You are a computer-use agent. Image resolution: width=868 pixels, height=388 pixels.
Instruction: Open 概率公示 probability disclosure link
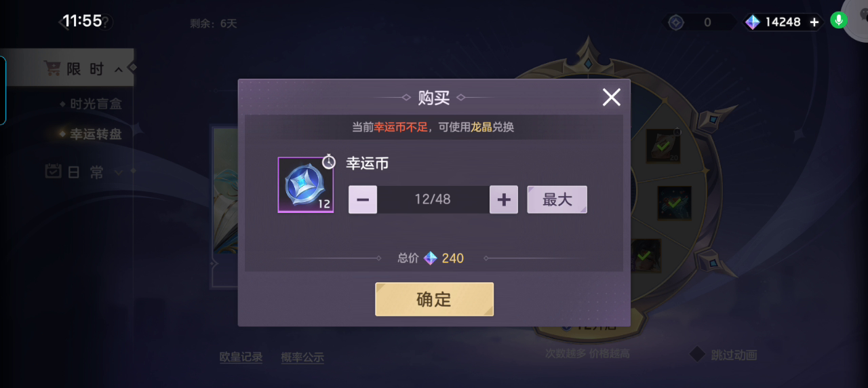point(302,357)
